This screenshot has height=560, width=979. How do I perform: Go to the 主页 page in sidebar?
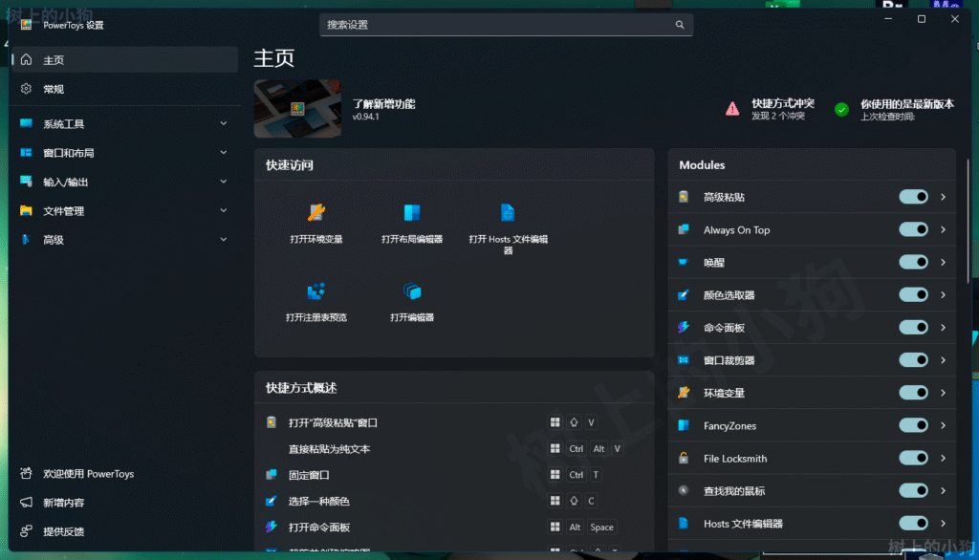125,60
